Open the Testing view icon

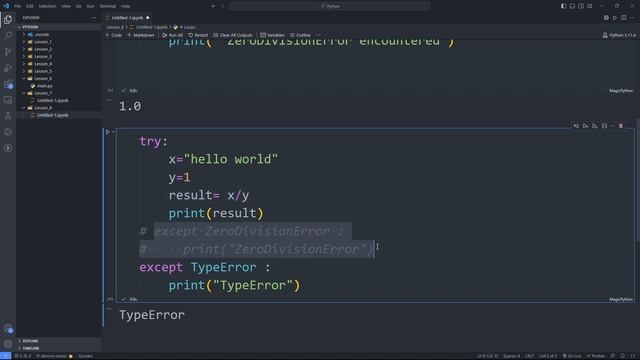pyautogui.click(x=8, y=116)
